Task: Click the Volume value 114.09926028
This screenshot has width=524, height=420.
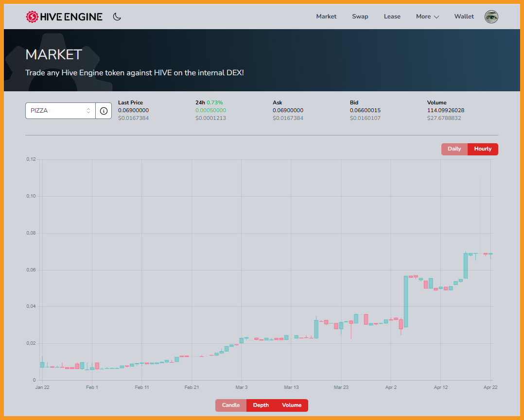Action: click(x=445, y=111)
